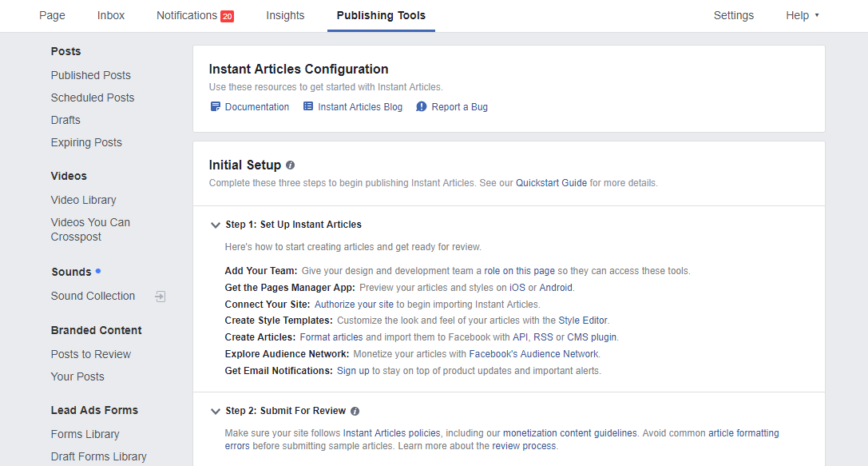Click the 'Sounds' sidebar heading
Screen dimensions: 868x466
click(71, 272)
